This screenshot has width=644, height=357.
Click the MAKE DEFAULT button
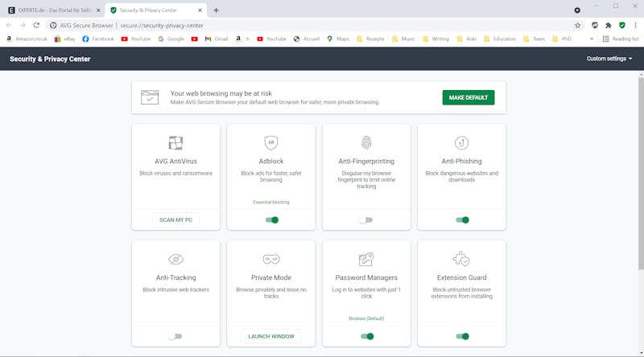(x=469, y=97)
